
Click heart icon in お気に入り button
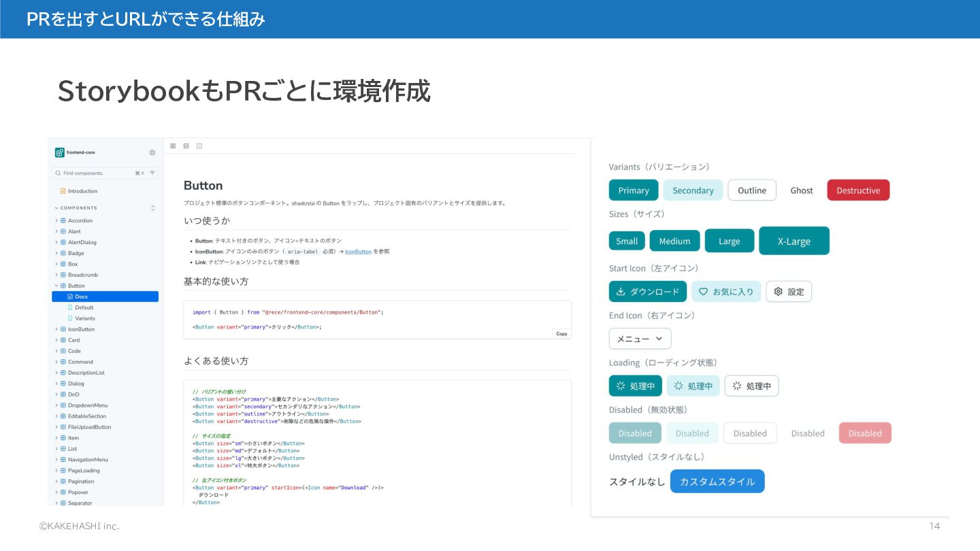point(704,291)
